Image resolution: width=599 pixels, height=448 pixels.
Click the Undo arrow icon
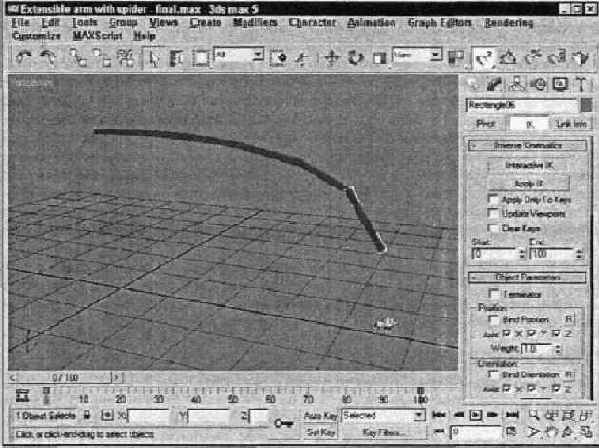coord(24,58)
